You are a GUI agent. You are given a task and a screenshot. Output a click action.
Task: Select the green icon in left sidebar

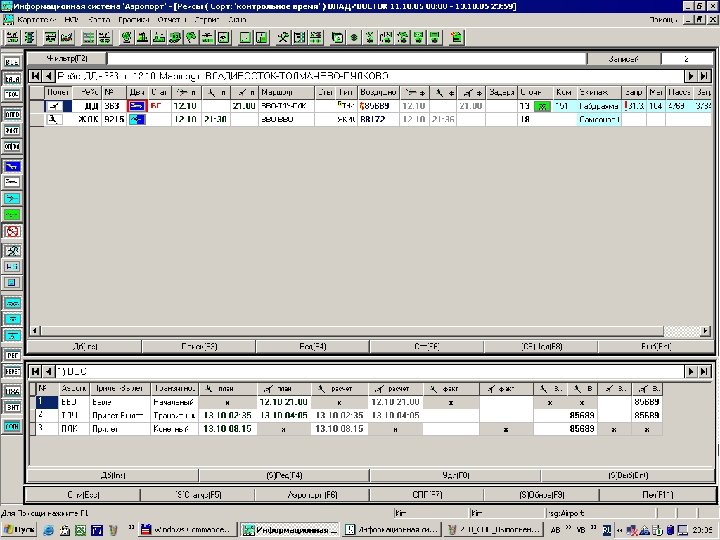[x=13, y=214]
